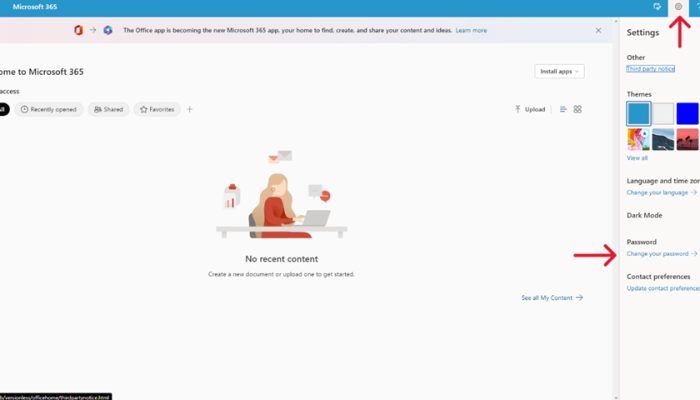The height and width of the screenshot is (400, 700).
Task: Click View all themes link
Action: (637, 158)
